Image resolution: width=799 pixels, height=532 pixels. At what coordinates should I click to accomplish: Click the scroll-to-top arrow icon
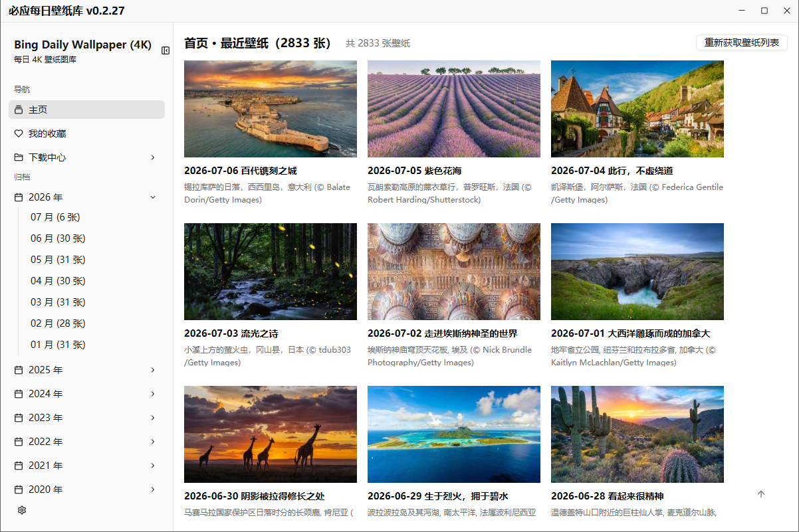tap(761, 494)
